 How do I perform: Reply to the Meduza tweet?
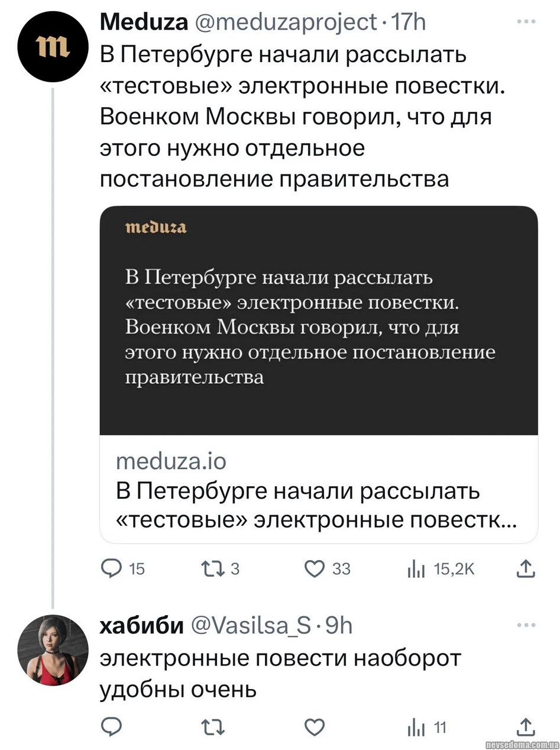click(x=111, y=568)
